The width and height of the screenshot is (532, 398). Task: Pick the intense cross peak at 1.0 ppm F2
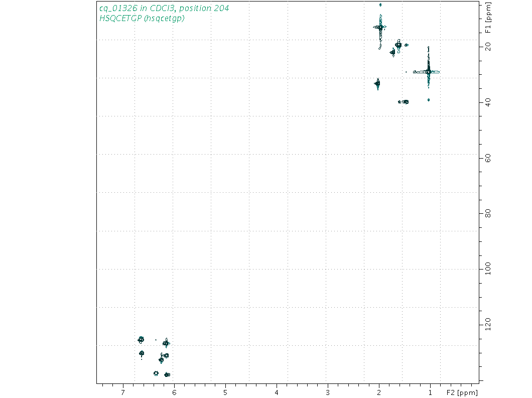[429, 72]
